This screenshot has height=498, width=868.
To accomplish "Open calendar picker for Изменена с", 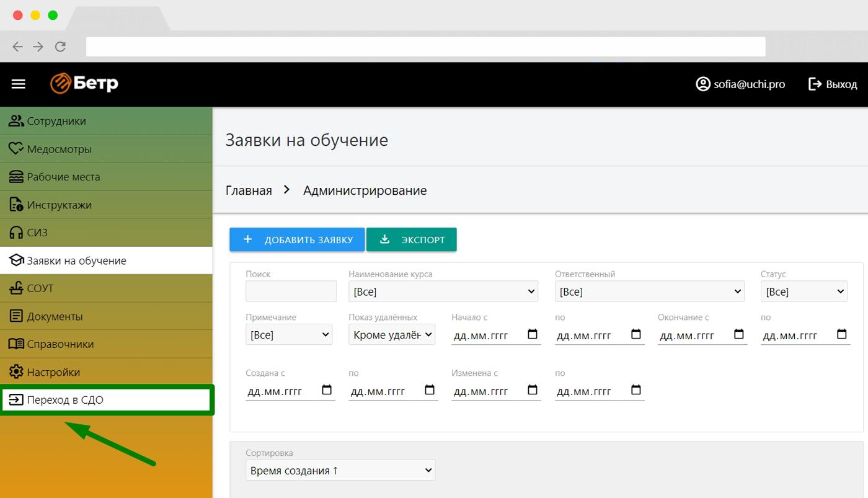I will point(533,390).
